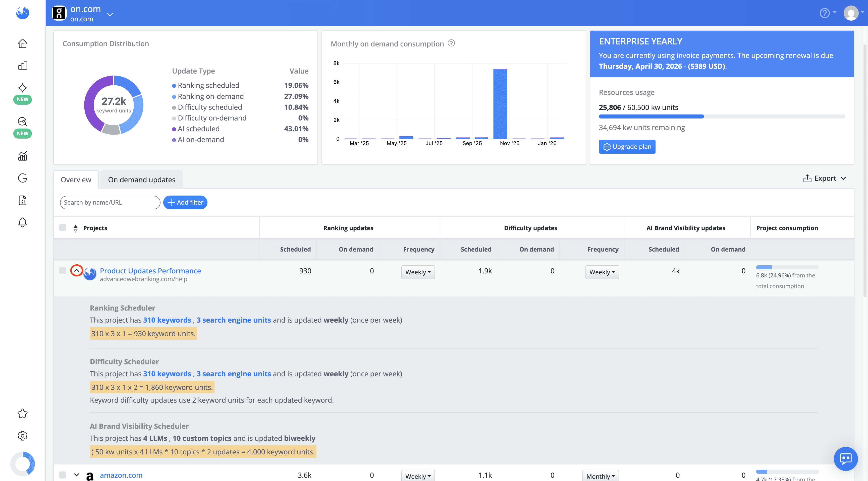Viewport: 868px width, 481px height.
Task: Open the new diamond feature marked NEW
Action: pyautogui.click(x=22, y=88)
